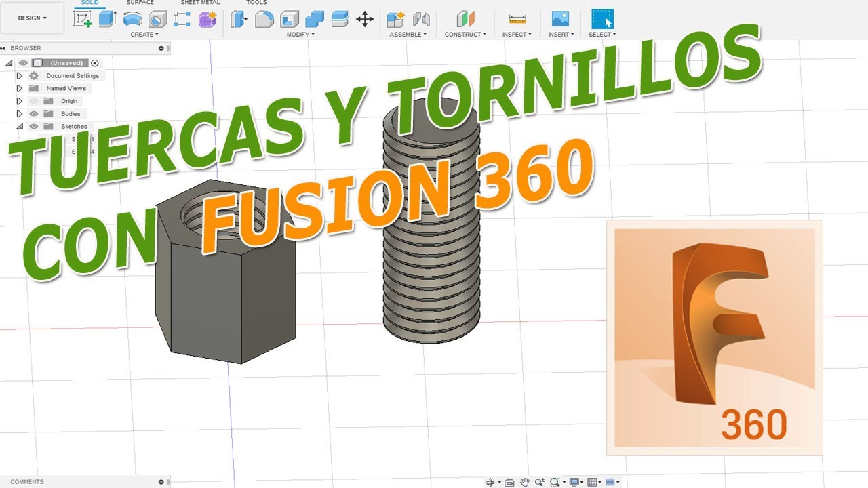
Task: Toggle visibility of (Unsaved) component
Action: click(x=23, y=63)
